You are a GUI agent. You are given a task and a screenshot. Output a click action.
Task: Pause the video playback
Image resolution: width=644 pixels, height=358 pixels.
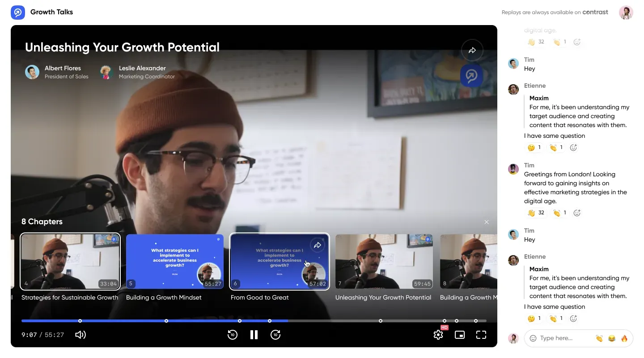coord(254,334)
